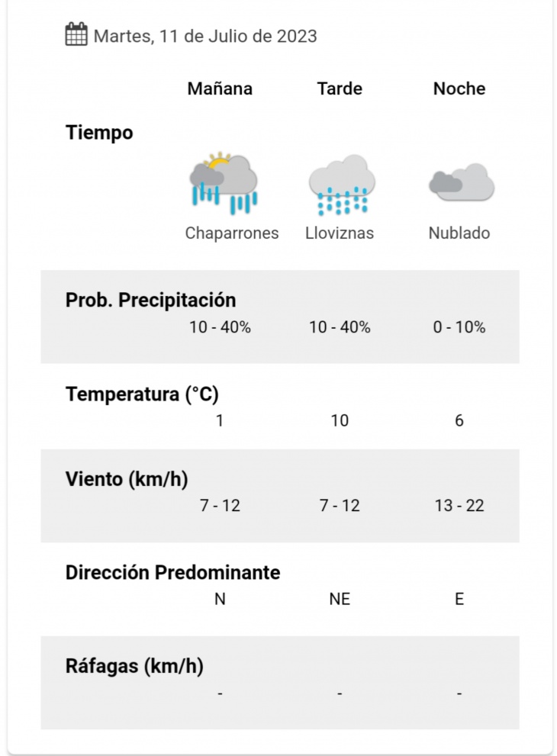The image size is (557, 756).
Task: Click the Temperatura (°C) heading
Action: [142, 394]
